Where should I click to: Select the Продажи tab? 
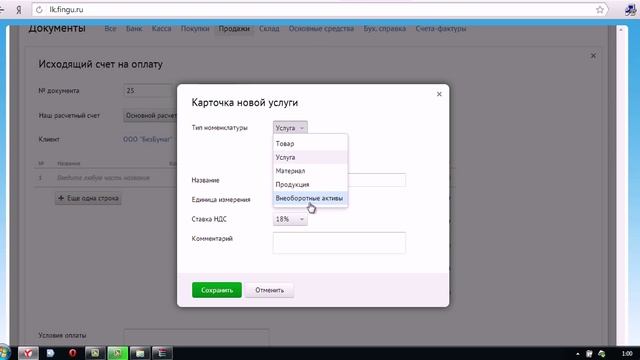pyautogui.click(x=234, y=29)
